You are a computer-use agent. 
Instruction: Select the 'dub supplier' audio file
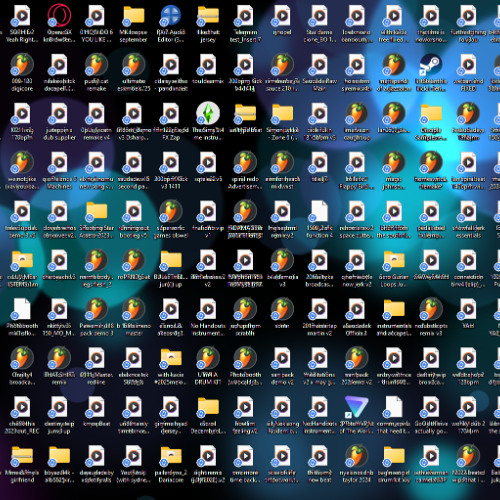pos(59,113)
